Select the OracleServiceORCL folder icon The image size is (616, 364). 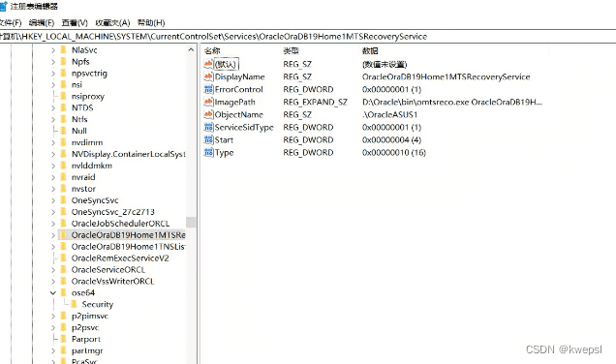[x=63, y=270]
